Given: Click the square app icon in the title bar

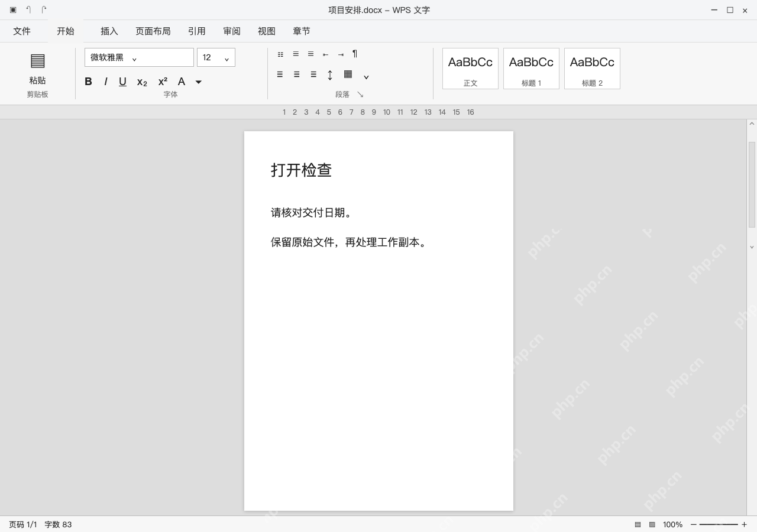Looking at the screenshot, I should pyautogui.click(x=13, y=10).
